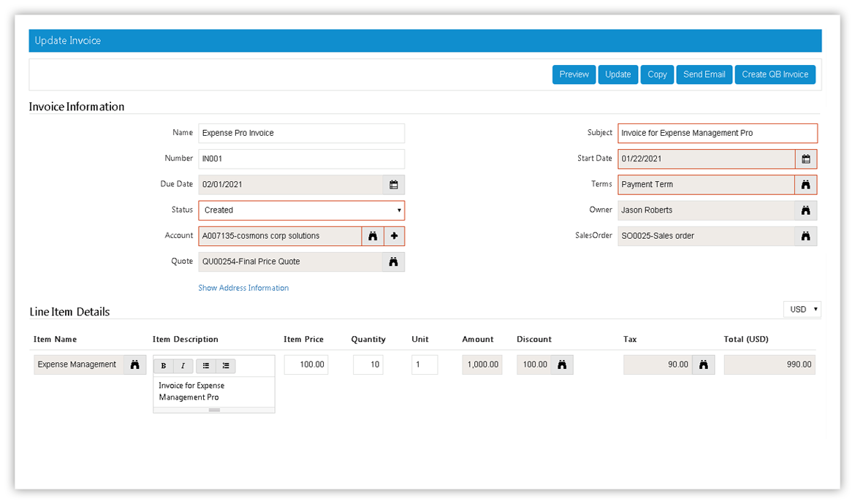
Task: Toggle bold in item description editor
Action: 164,366
